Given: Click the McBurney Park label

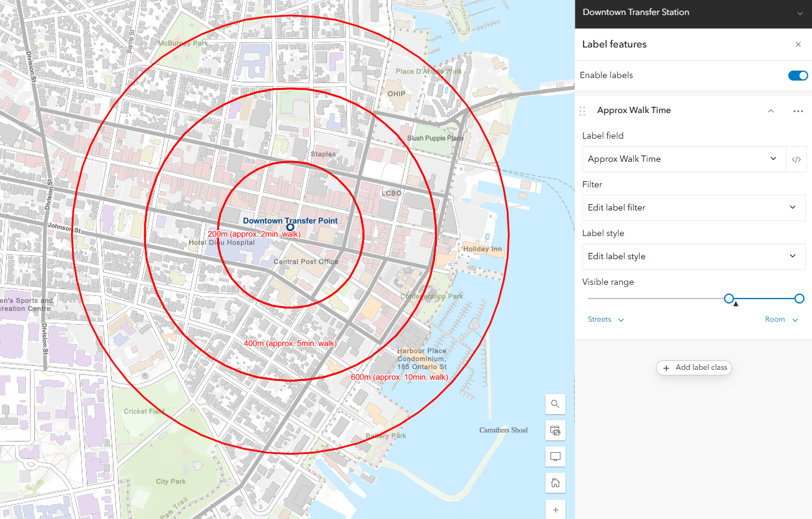Looking at the screenshot, I should coord(182,44).
